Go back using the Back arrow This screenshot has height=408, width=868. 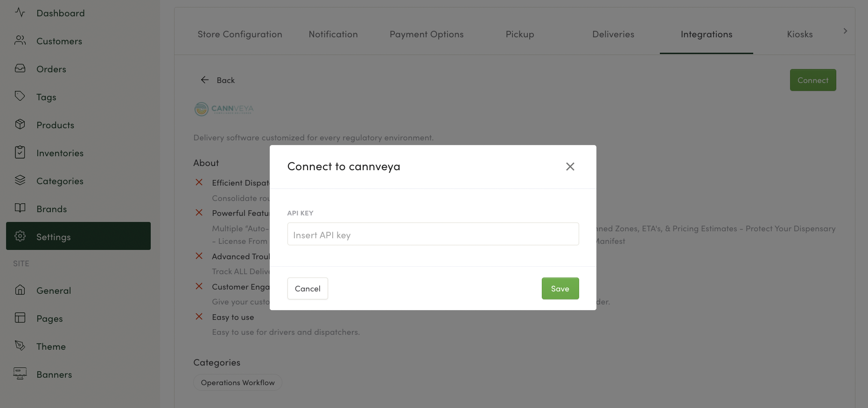(205, 80)
